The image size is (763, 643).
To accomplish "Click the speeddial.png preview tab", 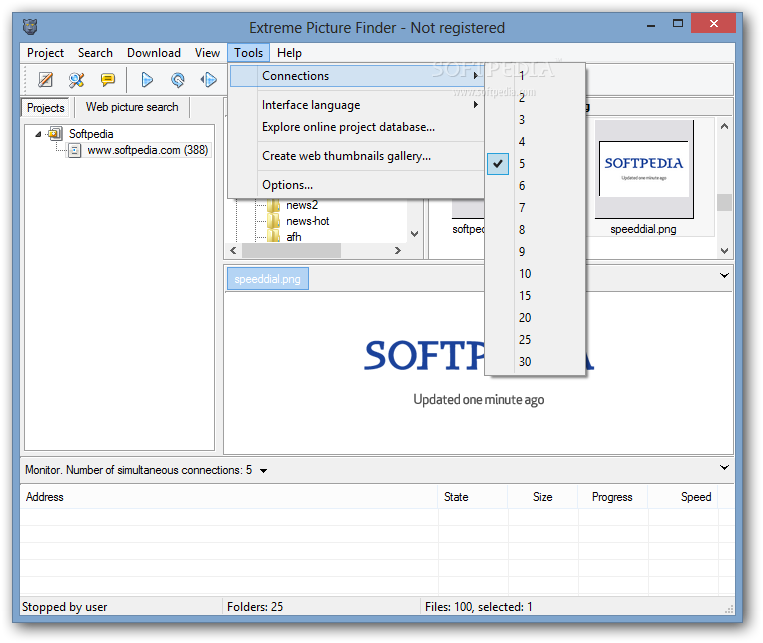I will [268, 279].
